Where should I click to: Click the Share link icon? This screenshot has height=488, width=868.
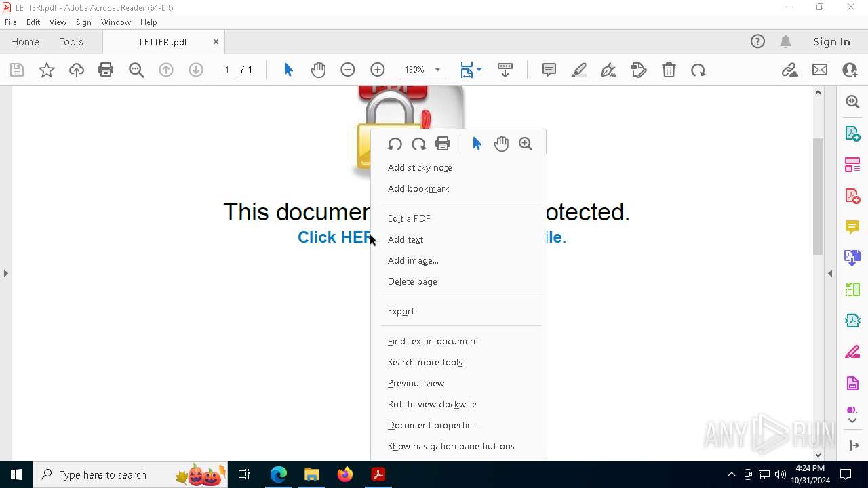(x=789, y=70)
